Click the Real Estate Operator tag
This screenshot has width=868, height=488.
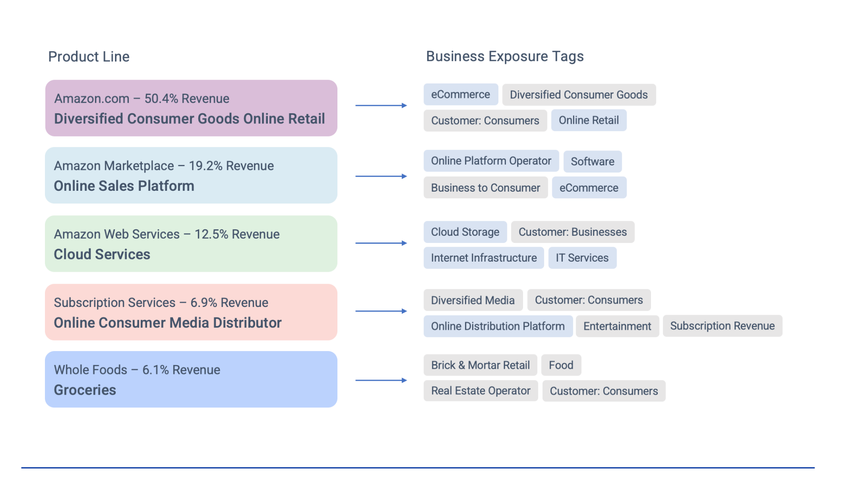(x=480, y=390)
